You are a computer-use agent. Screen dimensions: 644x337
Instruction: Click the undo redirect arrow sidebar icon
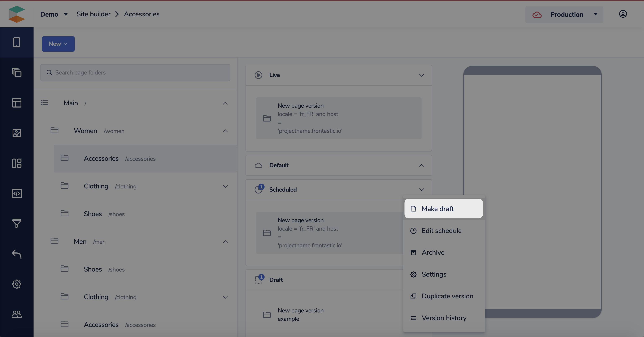(17, 254)
